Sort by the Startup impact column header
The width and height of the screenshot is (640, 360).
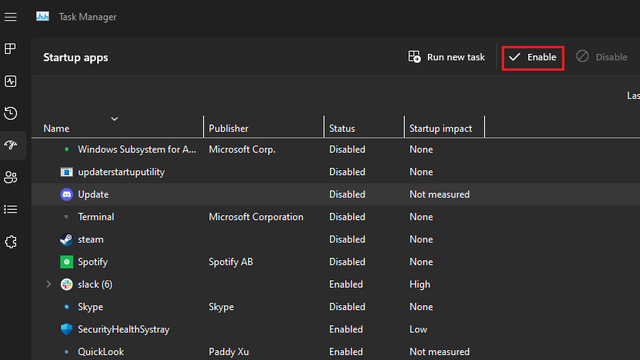tap(441, 129)
